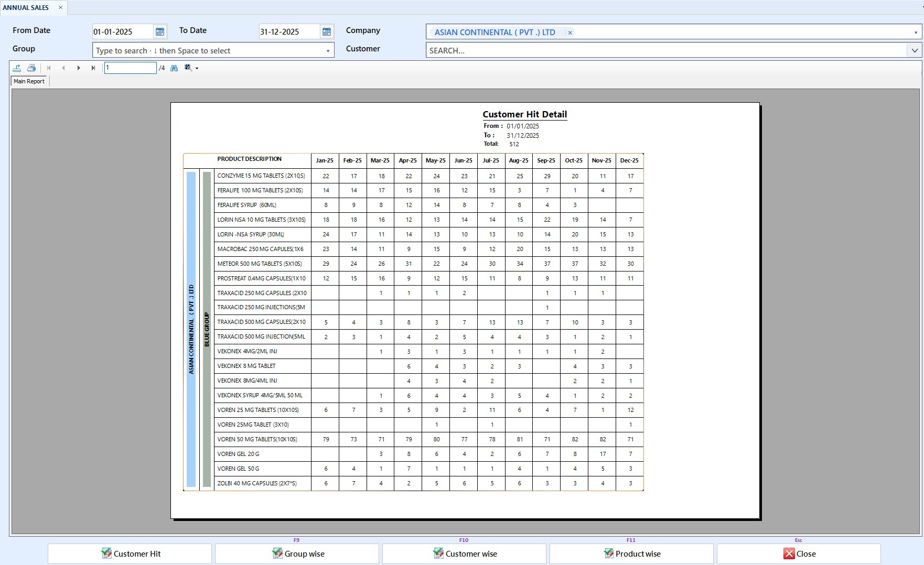Image resolution: width=924 pixels, height=565 pixels.
Task: Remove the ASIAN CONTINENTAL company tag
Action: point(570,32)
